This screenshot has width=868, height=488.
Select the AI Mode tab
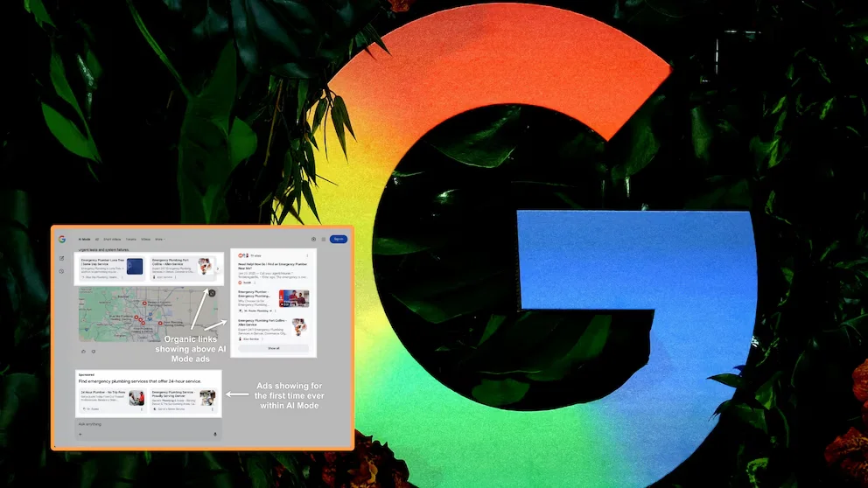click(x=84, y=240)
